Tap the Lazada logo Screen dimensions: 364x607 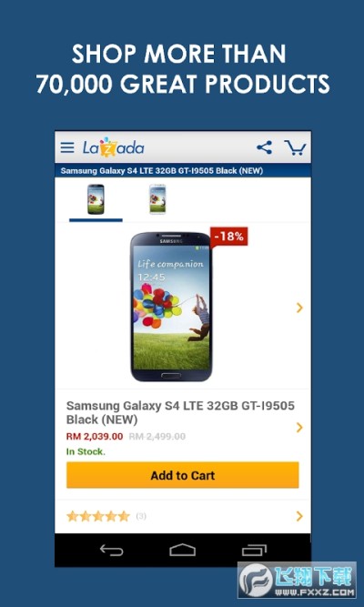click(113, 147)
